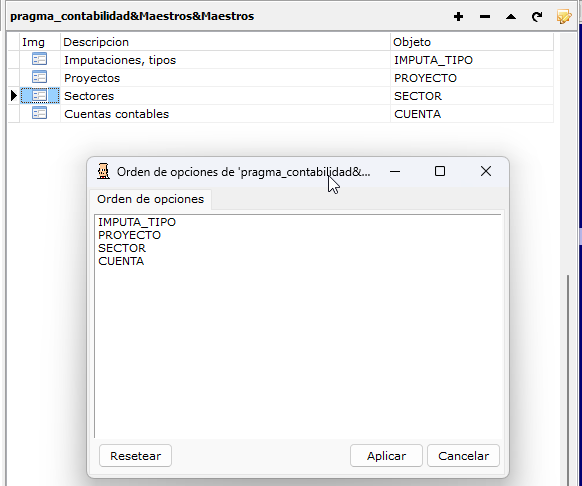Open the yellow edit-note icon

coord(563,17)
